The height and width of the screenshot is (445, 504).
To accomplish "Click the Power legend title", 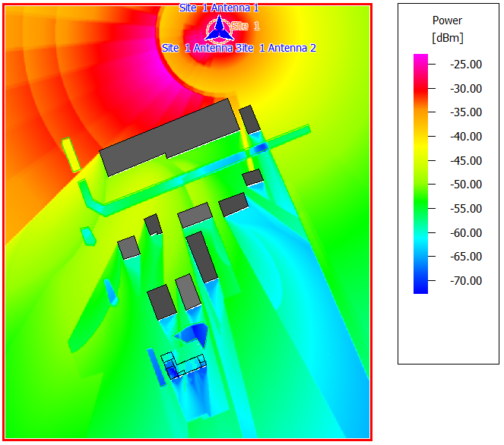I will click(x=446, y=21).
